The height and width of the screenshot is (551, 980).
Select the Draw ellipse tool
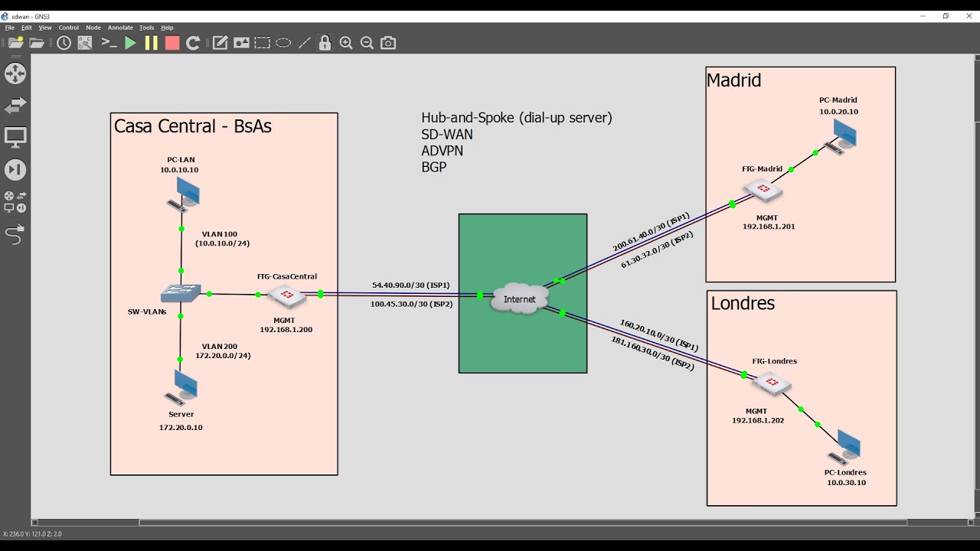pyautogui.click(x=283, y=43)
